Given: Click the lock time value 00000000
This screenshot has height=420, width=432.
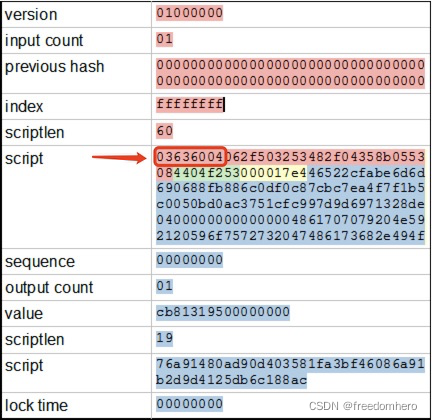Looking at the screenshot, I should click(x=189, y=404).
